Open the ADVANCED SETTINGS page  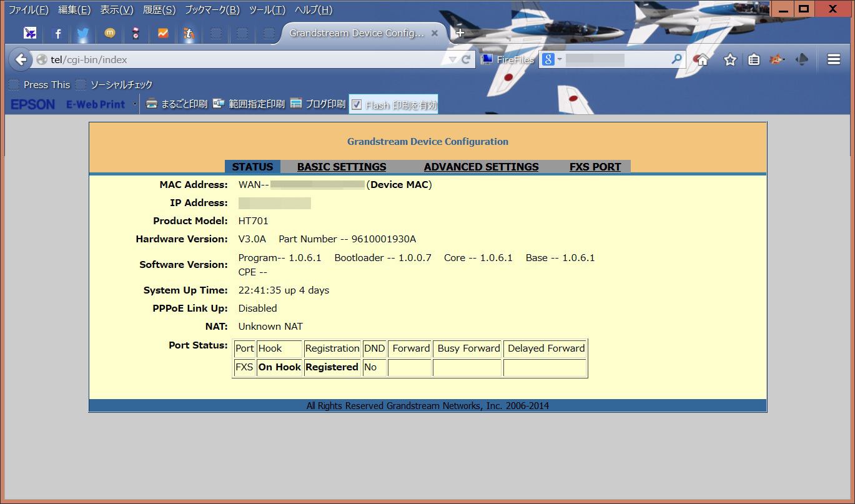(481, 167)
